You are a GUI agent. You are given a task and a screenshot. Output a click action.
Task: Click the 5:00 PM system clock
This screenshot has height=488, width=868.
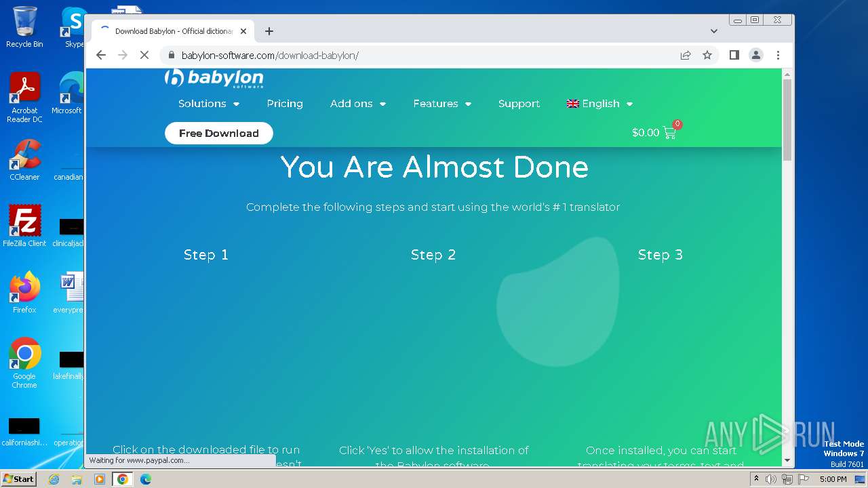[x=833, y=479]
